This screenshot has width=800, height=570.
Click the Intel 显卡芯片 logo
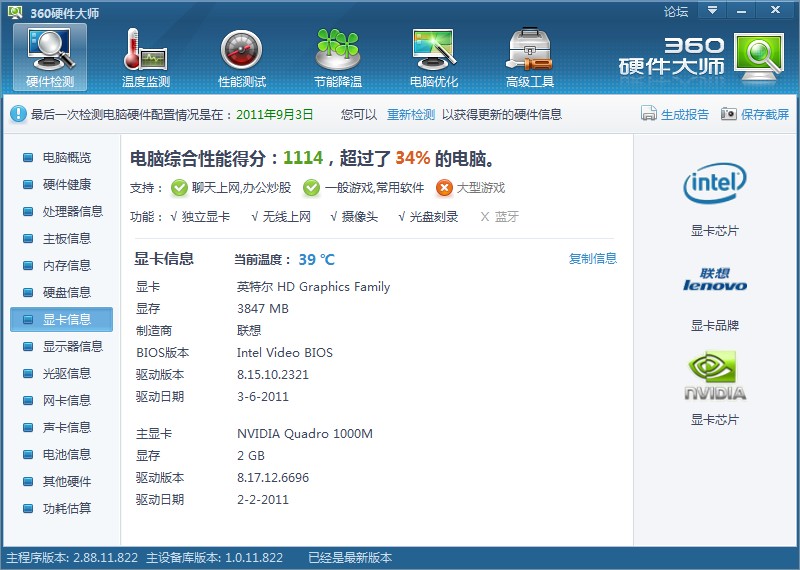pos(714,183)
